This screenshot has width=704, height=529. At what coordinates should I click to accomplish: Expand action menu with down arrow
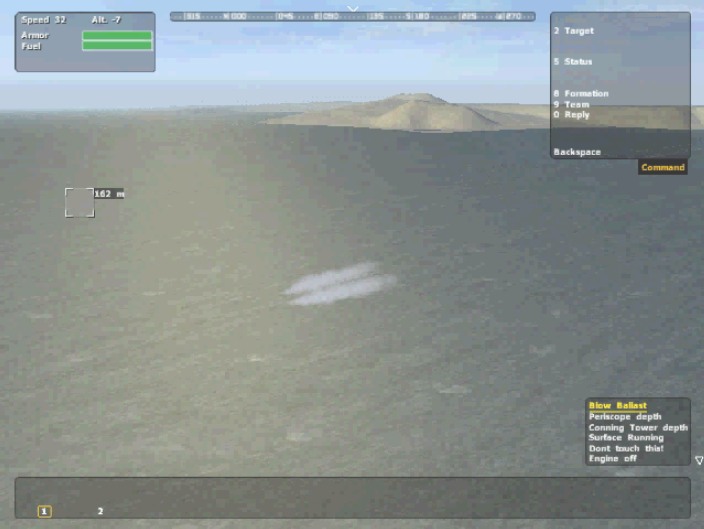698,461
